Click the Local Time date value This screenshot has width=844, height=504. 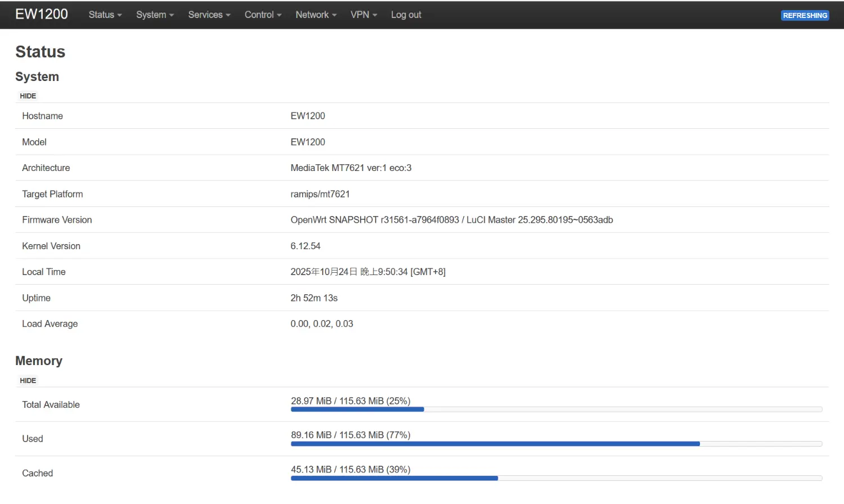click(x=367, y=272)
